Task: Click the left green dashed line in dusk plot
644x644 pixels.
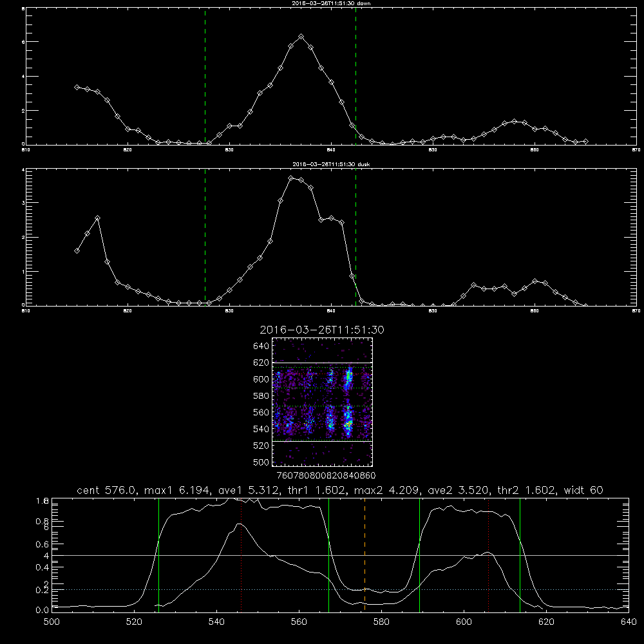Action: [x=205, y=238]
